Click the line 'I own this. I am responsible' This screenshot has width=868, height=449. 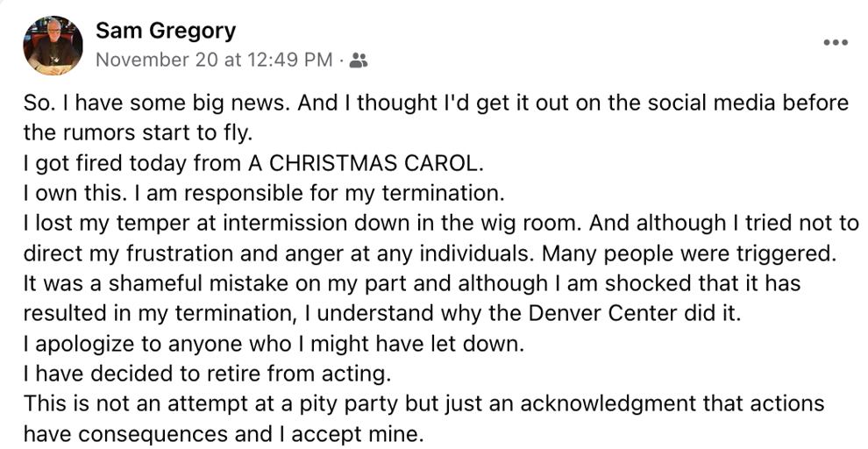click(x=264, y=193)
